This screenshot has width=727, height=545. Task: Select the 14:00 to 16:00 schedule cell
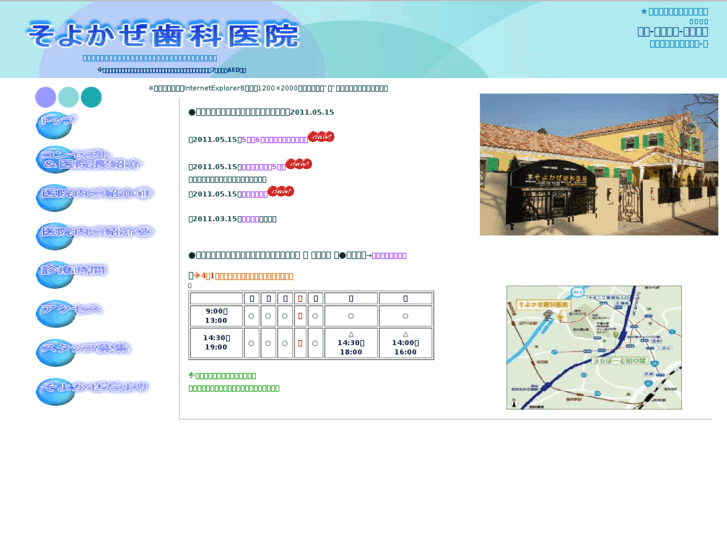click(x=405, y=343)
